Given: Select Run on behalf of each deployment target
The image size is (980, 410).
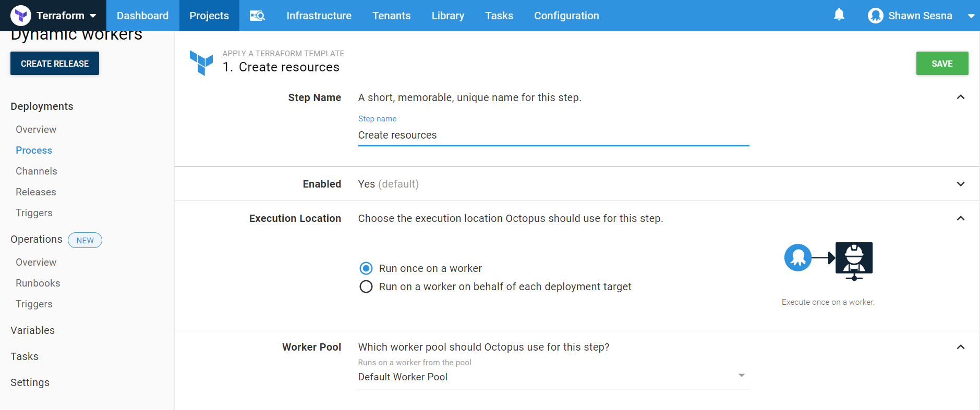Looking at the screenshot, I should (x=366, y=287).
